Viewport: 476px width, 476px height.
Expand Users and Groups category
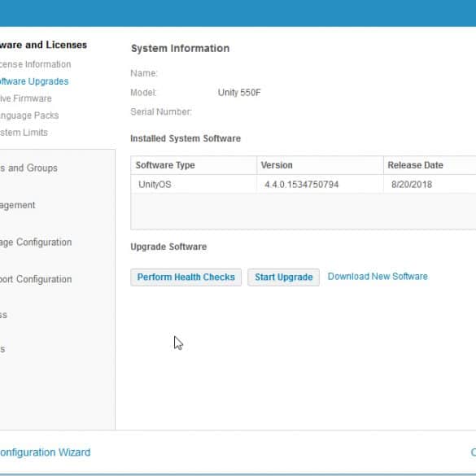(28, 168)
